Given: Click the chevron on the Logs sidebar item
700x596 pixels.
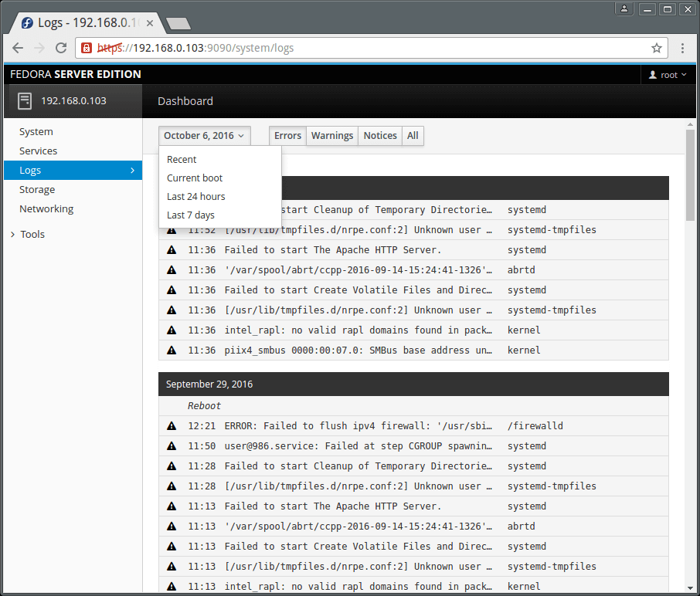Looking at the screenshot, I should coord(133,171).
